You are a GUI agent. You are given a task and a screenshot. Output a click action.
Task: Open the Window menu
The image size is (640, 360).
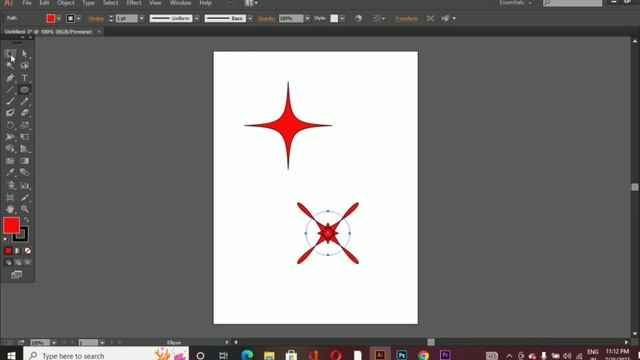[180, 3]
